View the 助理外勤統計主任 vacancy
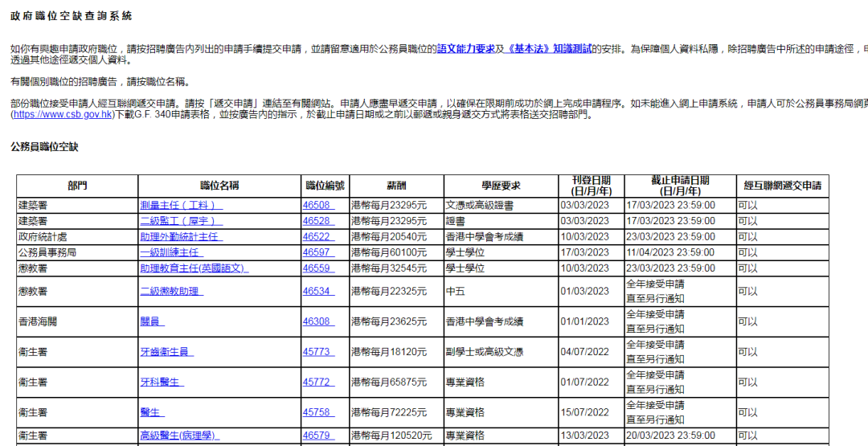The width and height of the screenshot is (868, 446). click(181, 237)
